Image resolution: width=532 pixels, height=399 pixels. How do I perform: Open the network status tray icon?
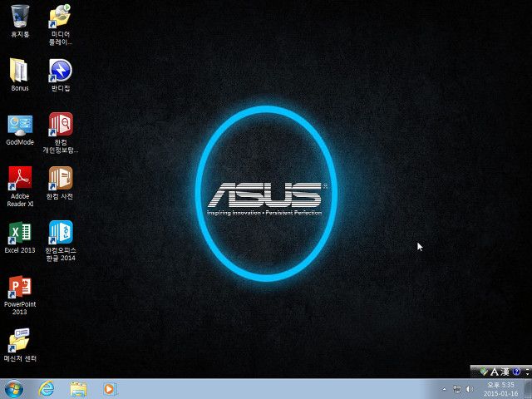[x=457, y=389]
